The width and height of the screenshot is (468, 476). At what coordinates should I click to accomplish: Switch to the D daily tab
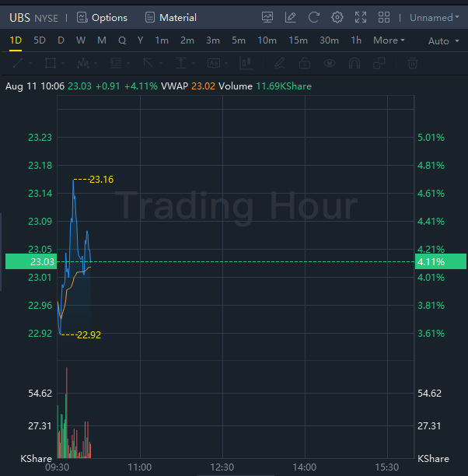(x=61, y=40)
